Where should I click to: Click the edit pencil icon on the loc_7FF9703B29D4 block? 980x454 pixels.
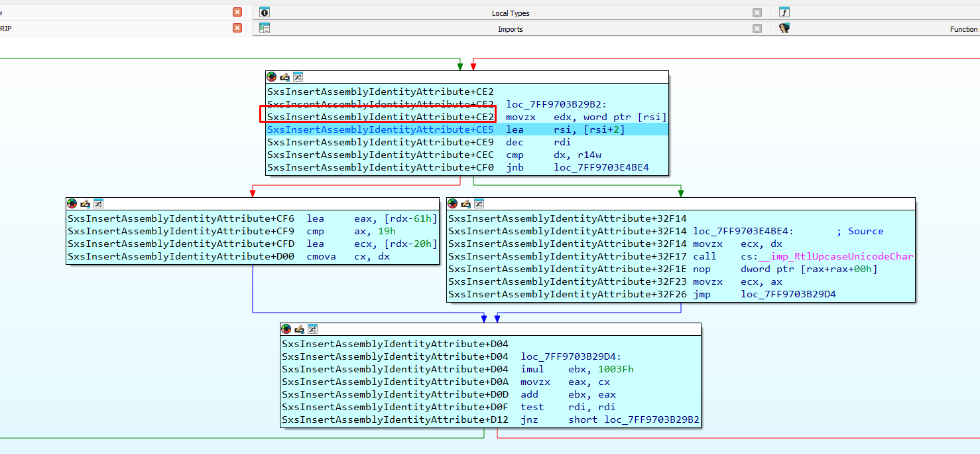tap(299, 329)
